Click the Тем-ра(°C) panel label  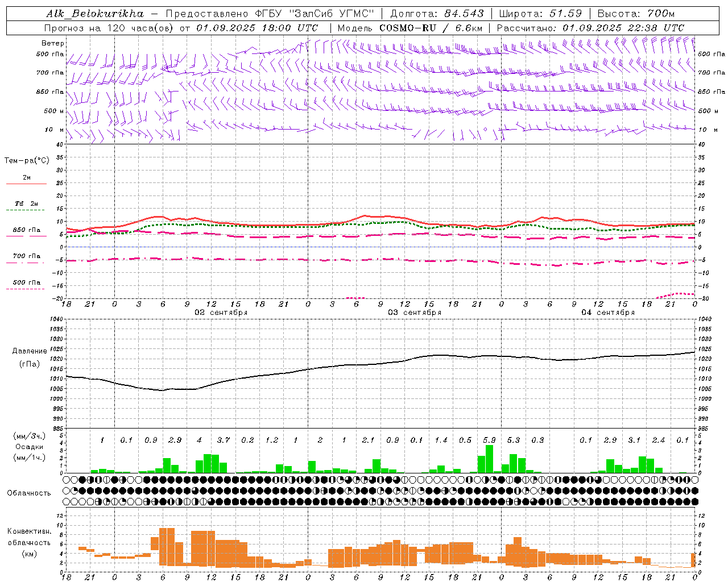point(27,161)
